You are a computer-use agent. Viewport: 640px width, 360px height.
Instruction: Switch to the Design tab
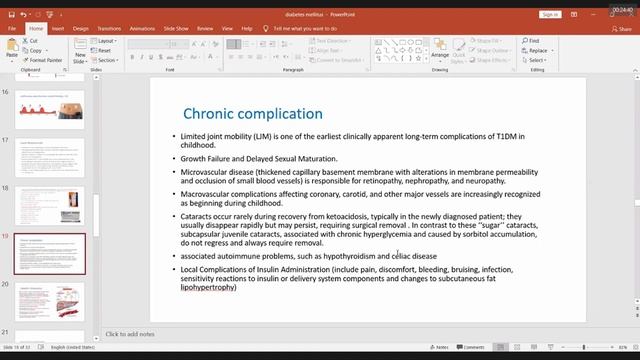(x=80, y=29)
